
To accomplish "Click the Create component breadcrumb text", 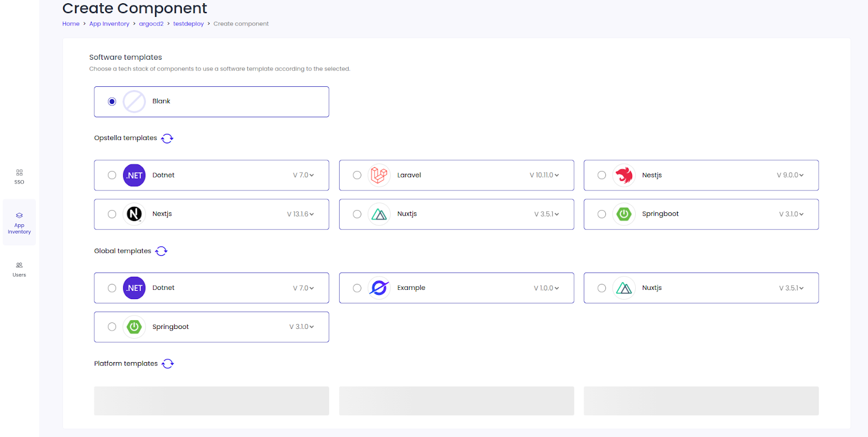I will [x=241, y=24].
